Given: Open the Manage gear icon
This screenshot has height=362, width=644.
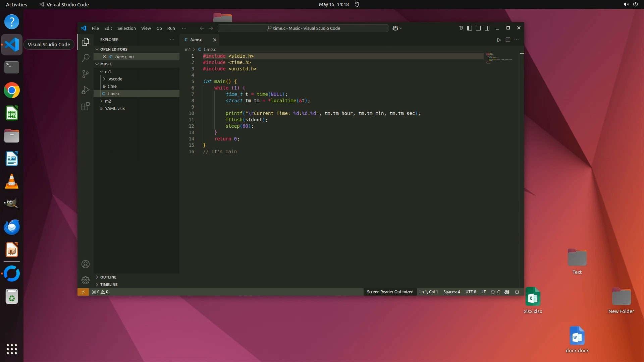Looking at the screenshot, I should point(86,280).
